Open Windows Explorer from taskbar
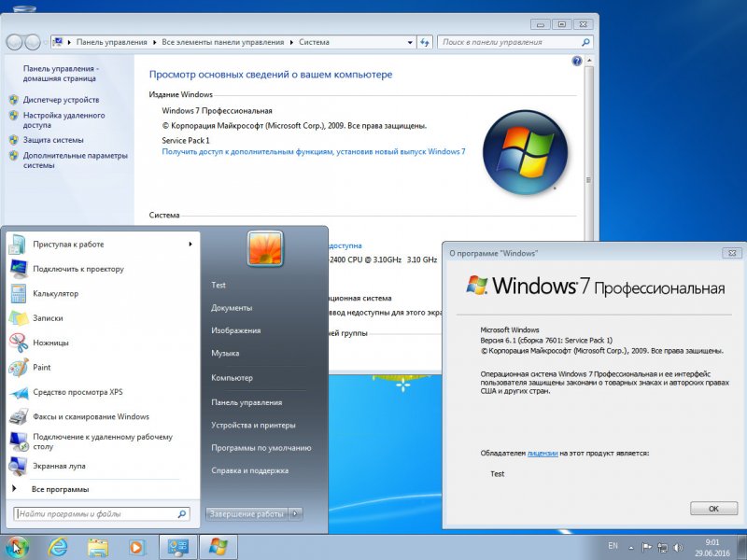Viewport: 747px width, 560px height. 97,547
